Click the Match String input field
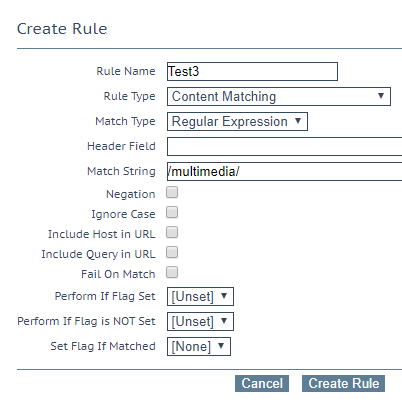The height and width of the screenshot is (403, 402). click(284, 171)
